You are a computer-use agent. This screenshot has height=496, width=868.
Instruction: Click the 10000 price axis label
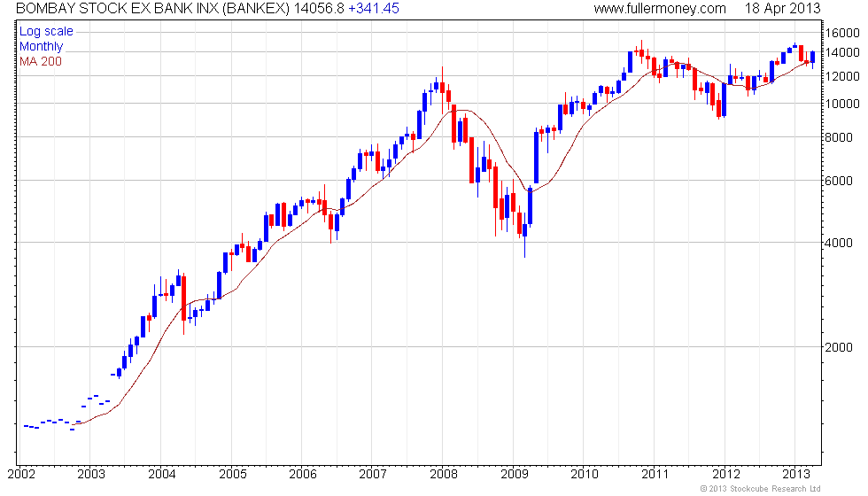[x=842, y=104]
